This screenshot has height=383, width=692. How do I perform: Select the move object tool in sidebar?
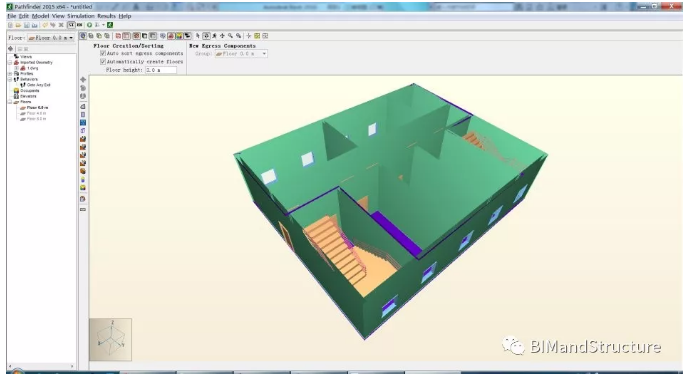(83, 79)
